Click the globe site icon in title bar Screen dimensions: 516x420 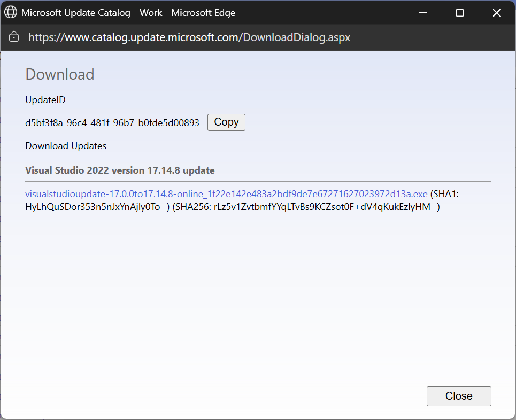11,12
